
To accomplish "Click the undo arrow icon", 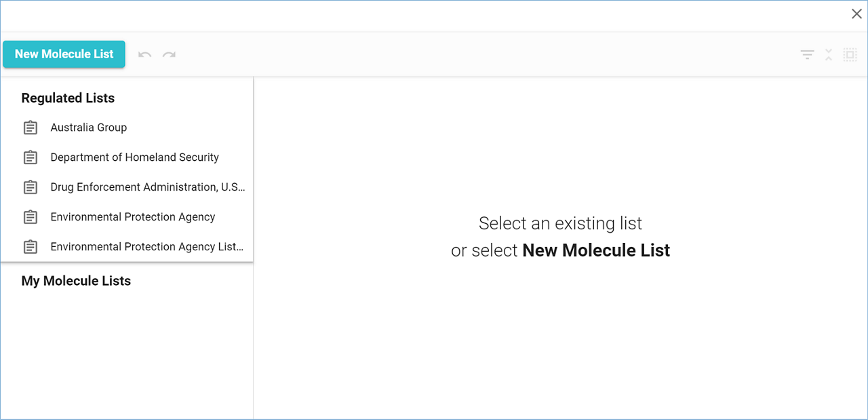I will pos(144,54).
